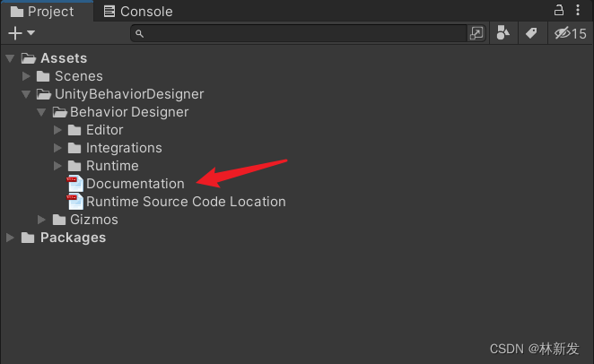
Task: Click the Search by Label tag icon
Action: click(531, 33)
